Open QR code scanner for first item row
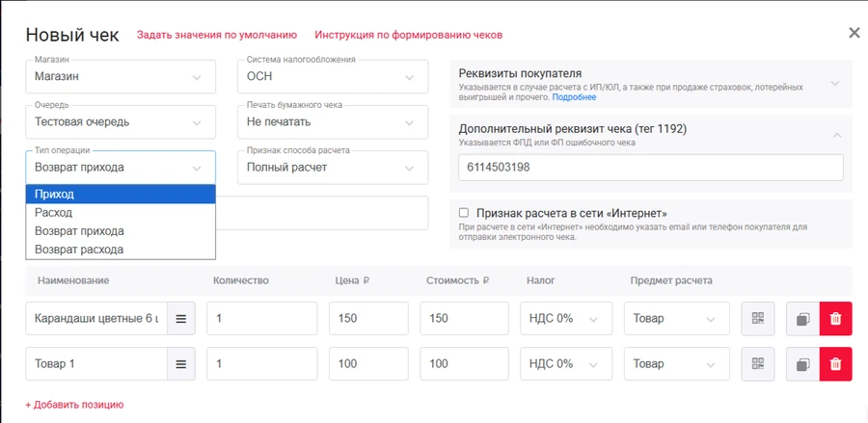Screen dimensions: 868x423 click(758, 318)
